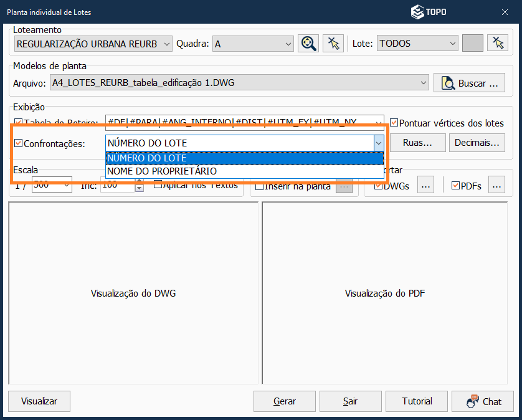Click the Buscar file search button
The image size is (522, 420).
click(x=469, y=83)
